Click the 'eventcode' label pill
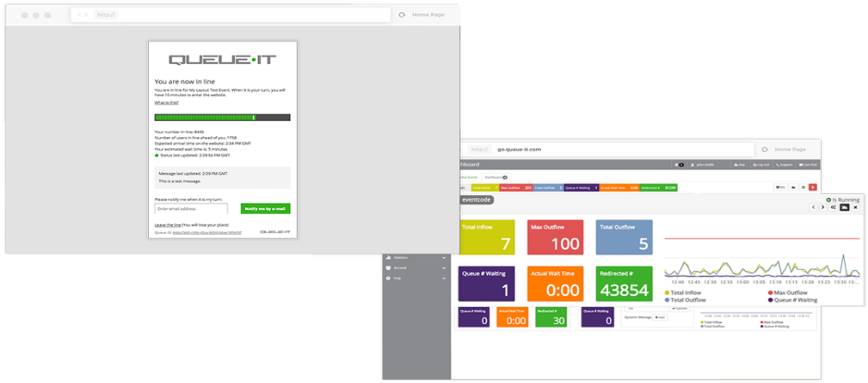Viewport: 868px width, 383px height. click(x=476, y=200)
